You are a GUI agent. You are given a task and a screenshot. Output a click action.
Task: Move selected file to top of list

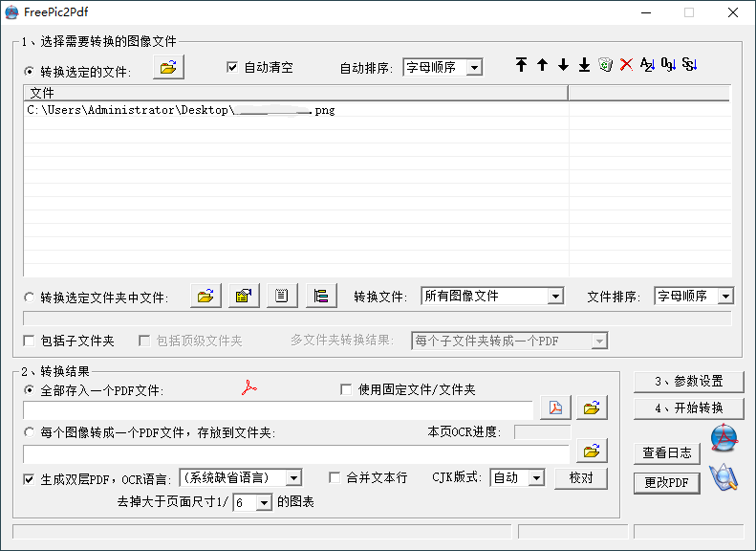[521, 65]
